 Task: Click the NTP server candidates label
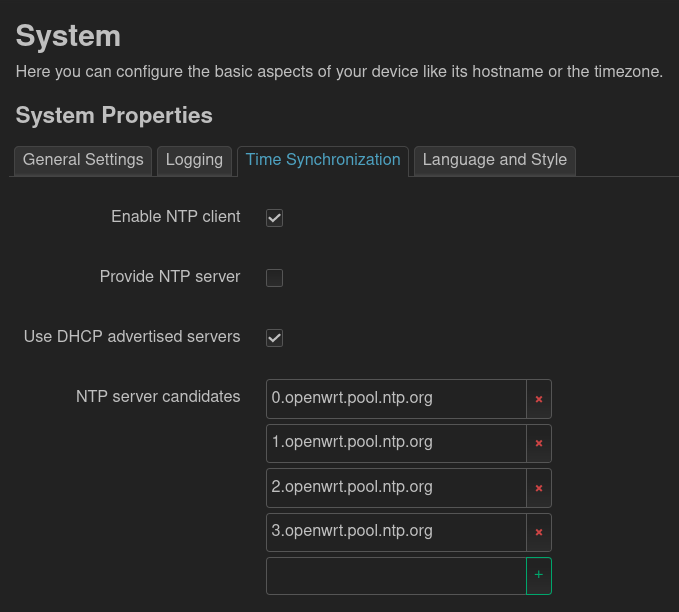(x=158, y=397)
